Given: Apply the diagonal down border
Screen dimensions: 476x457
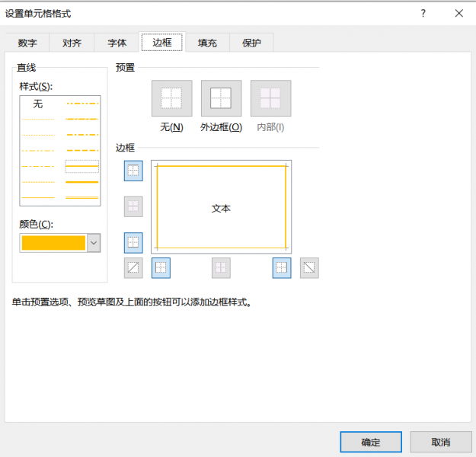Looking at the screenshot, I should (x=309, y=268).
